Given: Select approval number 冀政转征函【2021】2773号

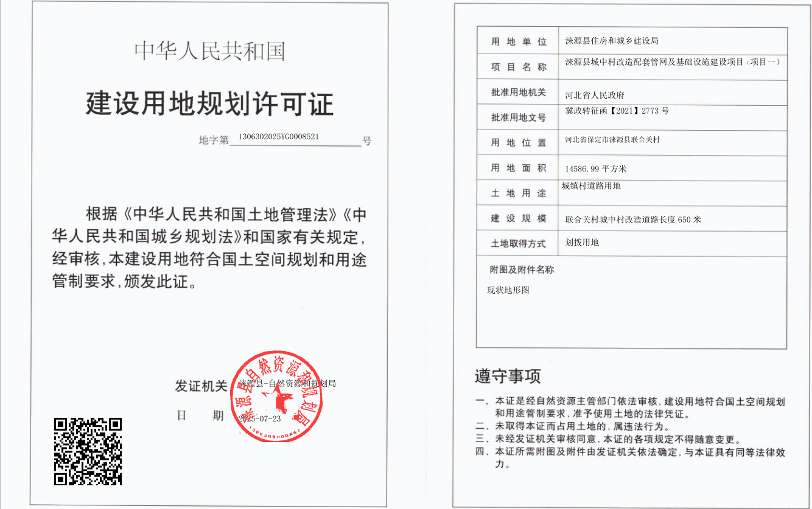Looking at the screenshot, I should tap(617, 111).
